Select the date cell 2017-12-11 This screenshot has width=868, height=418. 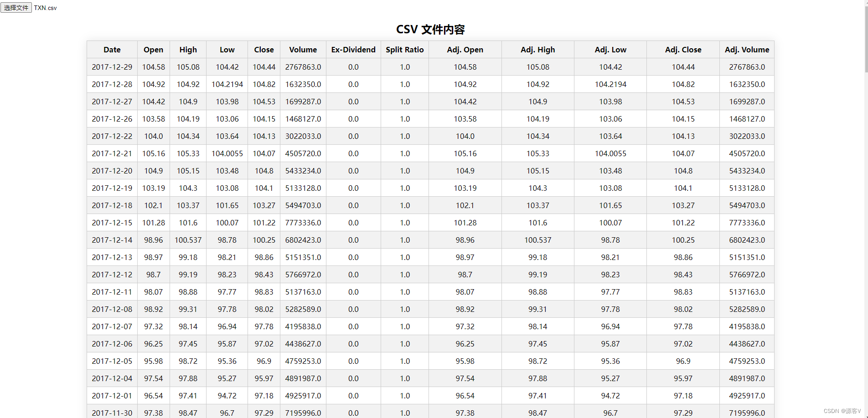tap(112, 292)
